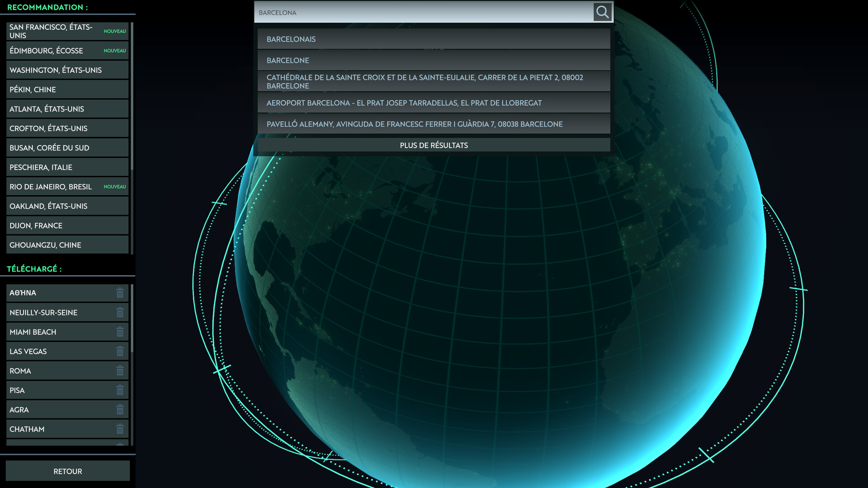
Task: Delete the Neuilly-sur-Seine download
Action: (120, 312)
